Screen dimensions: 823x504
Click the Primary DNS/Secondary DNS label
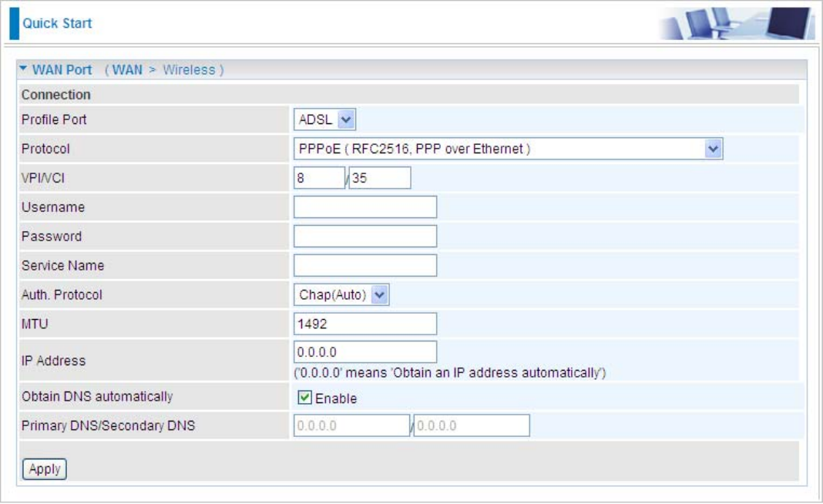pyautogui.click(x=108, y=425)
